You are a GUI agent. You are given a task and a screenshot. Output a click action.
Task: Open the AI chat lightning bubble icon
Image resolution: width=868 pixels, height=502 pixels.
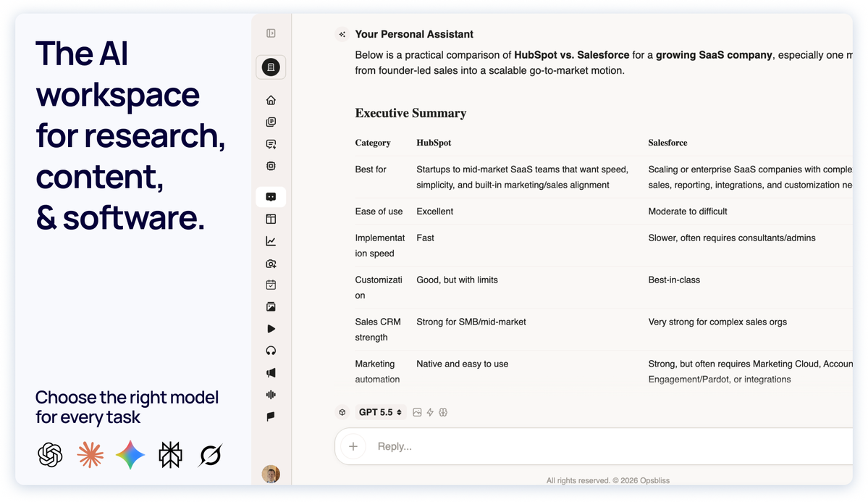tap(271, 144)
